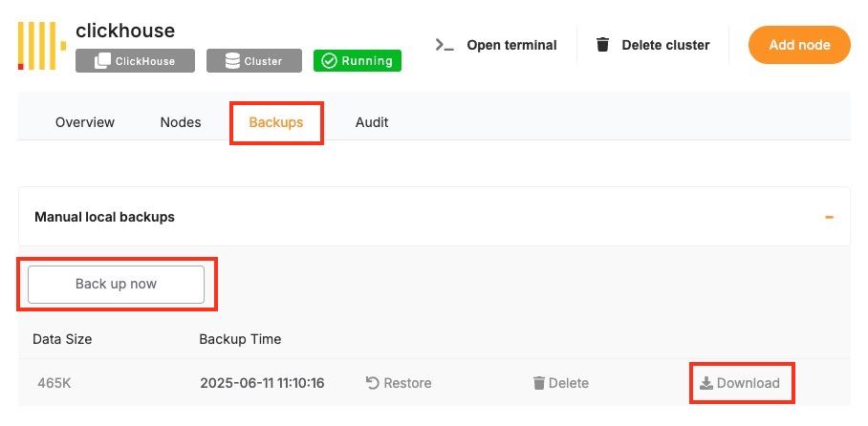Select the Backups tab
Viewport: 868px width, 426px height.
(x=276, y=122)
